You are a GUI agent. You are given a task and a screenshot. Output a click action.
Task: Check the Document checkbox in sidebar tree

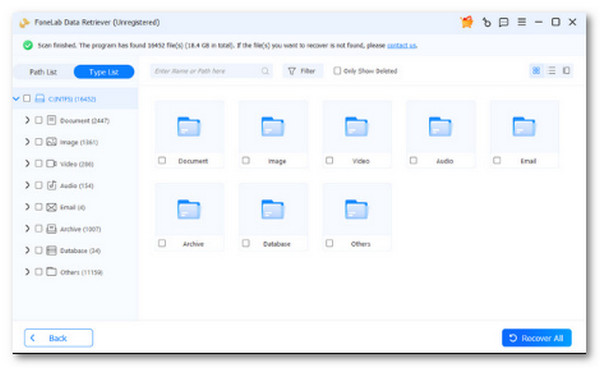(39, 120)
